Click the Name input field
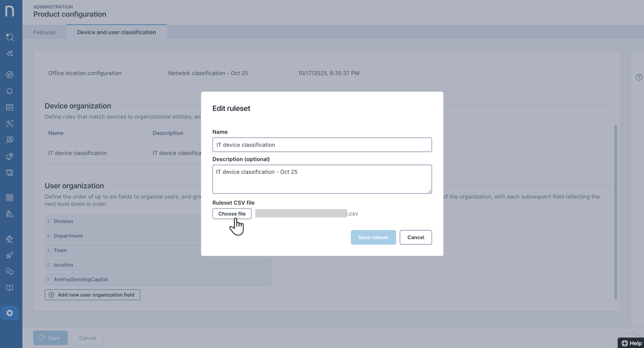The width and height of the screenshot is (644, 348). (x=322, y=145)
